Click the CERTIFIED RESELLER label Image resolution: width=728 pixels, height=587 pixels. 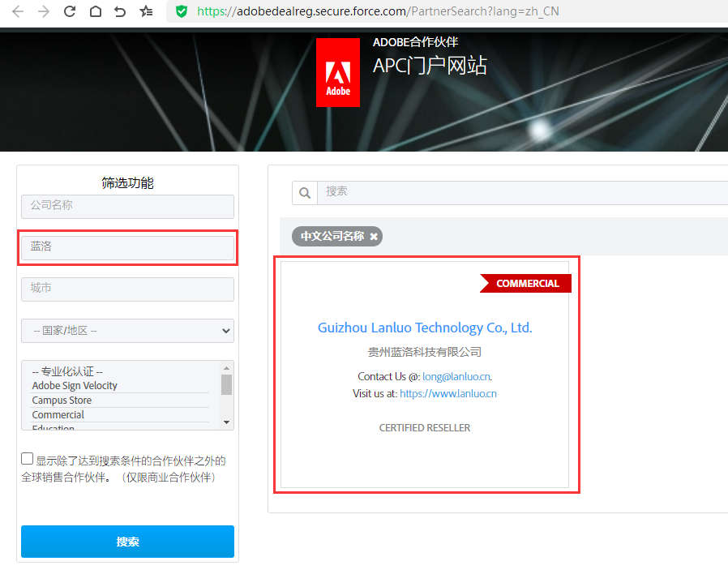tap(425, 428)
